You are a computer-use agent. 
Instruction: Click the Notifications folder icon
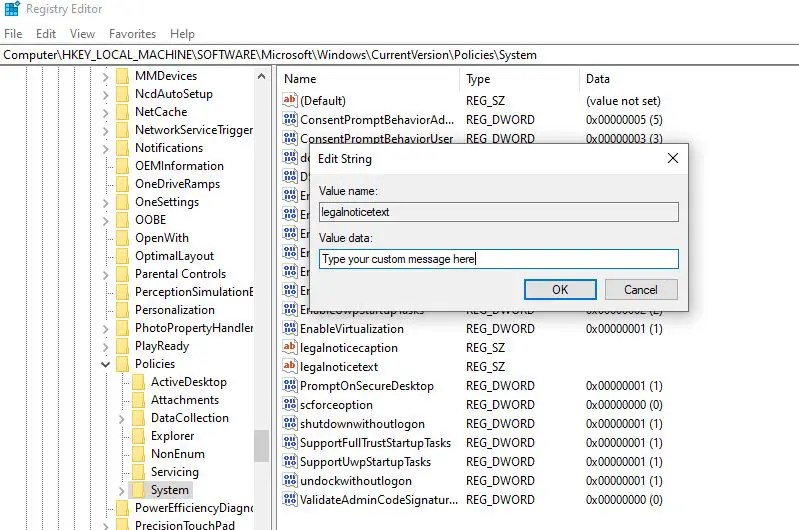[x=122, y=148]
